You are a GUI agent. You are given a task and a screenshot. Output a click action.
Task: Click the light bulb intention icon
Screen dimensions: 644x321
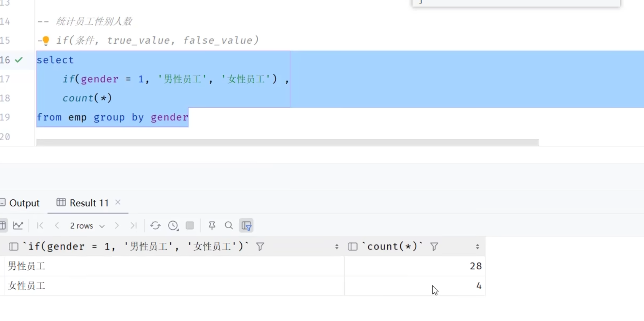pyautogui.click(x=46, y=41)
